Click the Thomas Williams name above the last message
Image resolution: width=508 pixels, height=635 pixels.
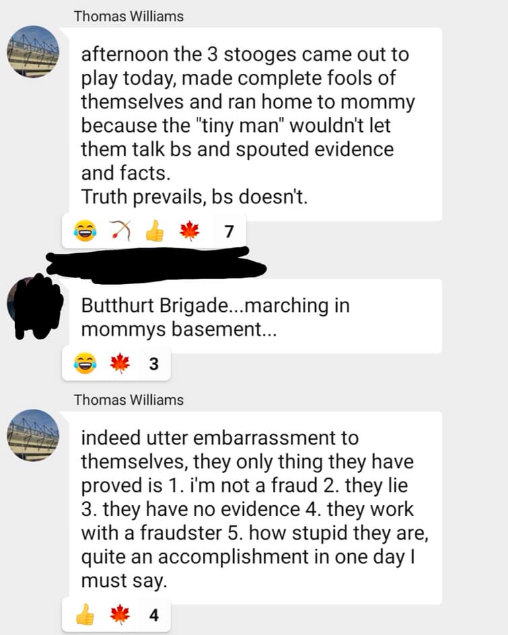coord(129,400)
